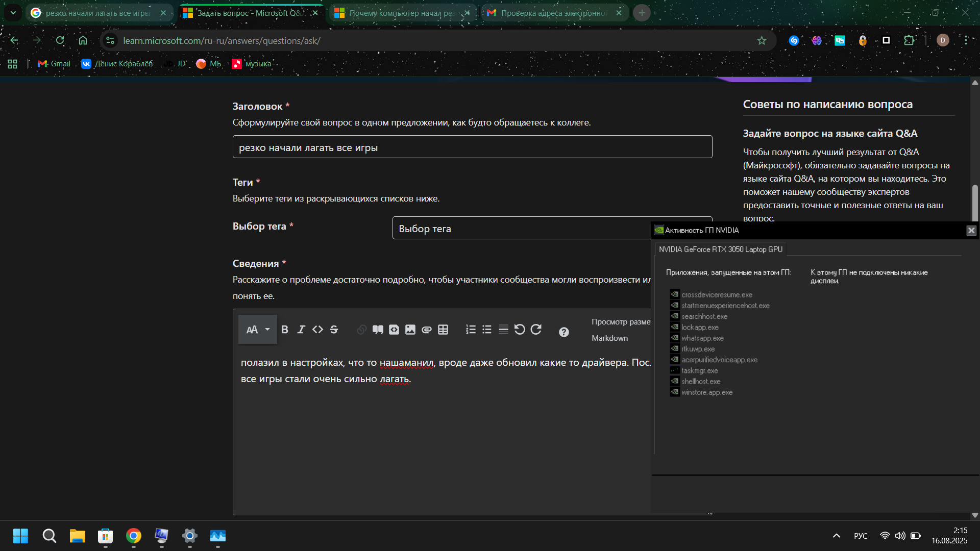Open the музыка bookmark
This screenshot has width=980, height=551.
click(252, 64)
